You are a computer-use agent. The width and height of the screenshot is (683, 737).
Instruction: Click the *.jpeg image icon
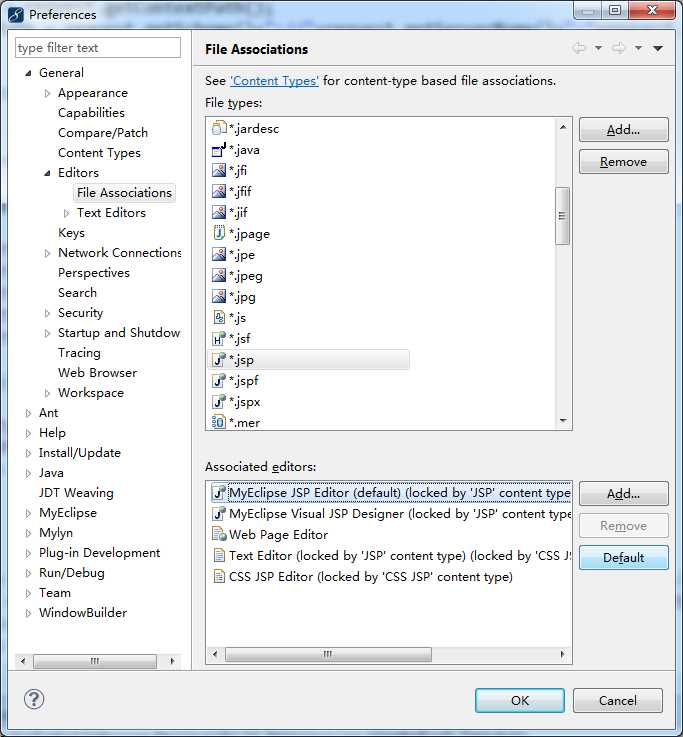[219, 275]
